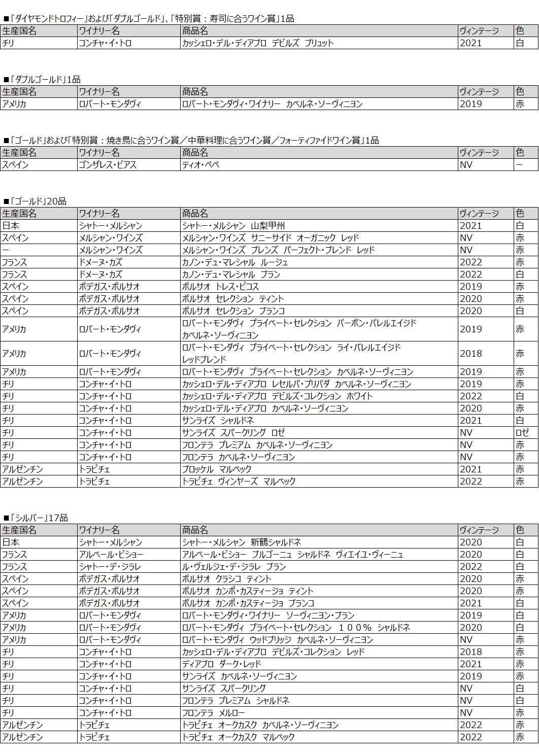Select the 'ゴンザレス・ビアス' winery cell

point(128,165)
